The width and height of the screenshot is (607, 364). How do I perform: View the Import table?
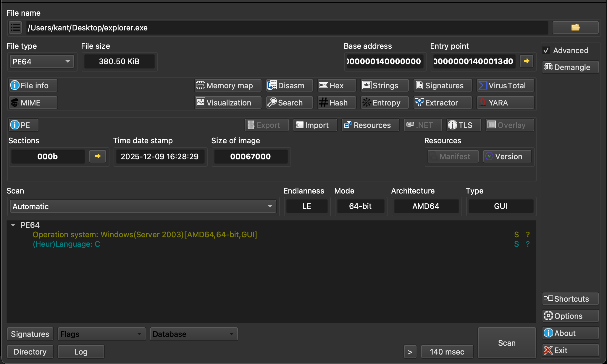(315, 125)
